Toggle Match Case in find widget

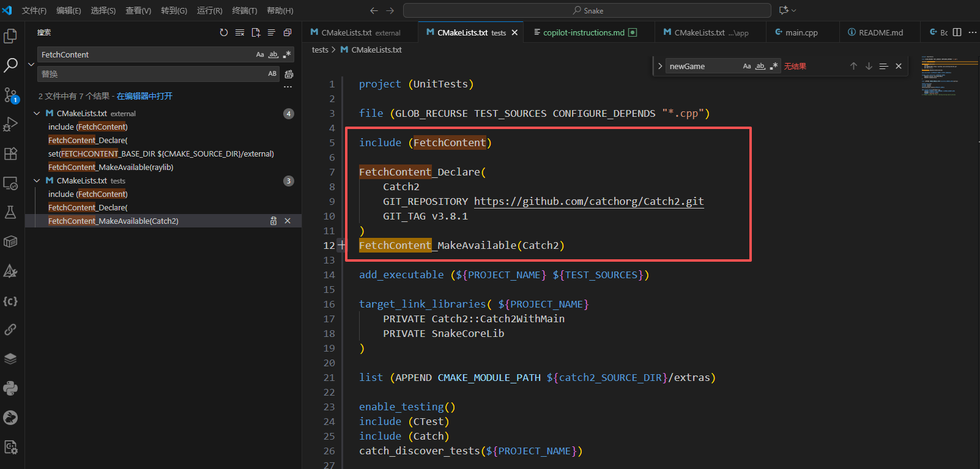click(x=747, y=66)
